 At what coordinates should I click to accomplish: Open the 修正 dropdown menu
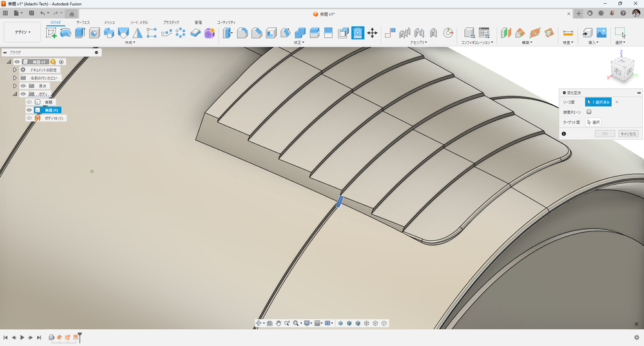[x=298, y=43]
